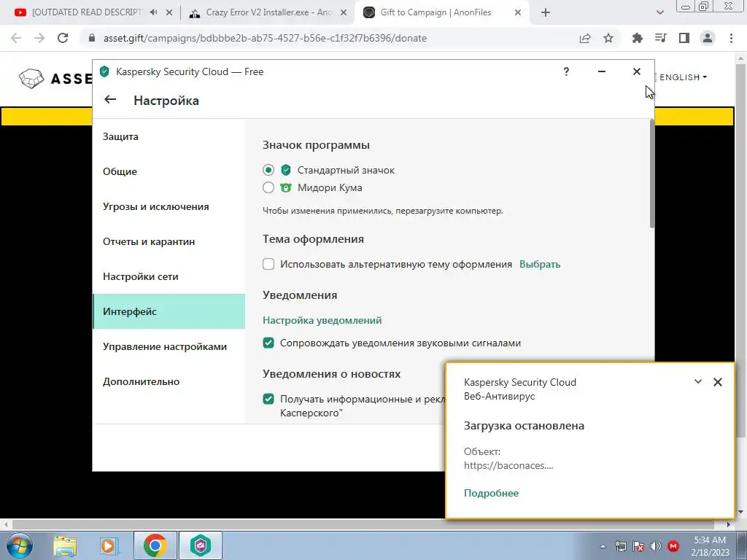747x560 pixels.
Task: Toggle sound signals for notifications checkbox
Action: click(x=268, y=343)
